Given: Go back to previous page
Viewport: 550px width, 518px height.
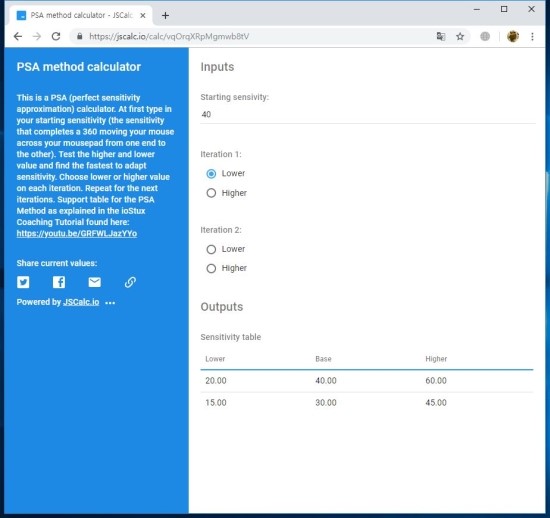Looking at the screenshot, I should point(18,36).
